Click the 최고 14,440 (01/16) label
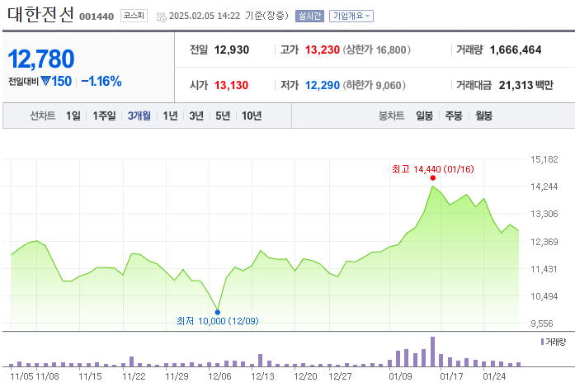The height and width of the screenshot is (392, 575). (x=433, y=169)
